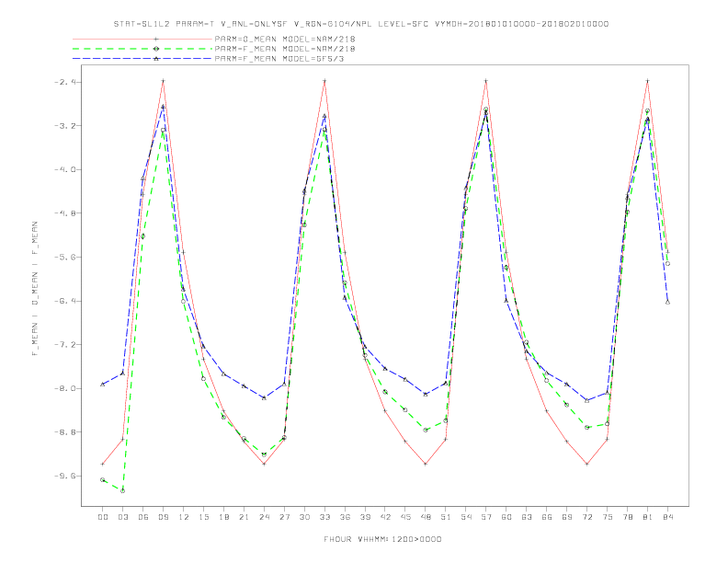The width and height of the screenshot is (728, 563).
Task: Select legend entry PARM=F_MEAN MODEL=GFS/3
Action: pos(279,59)
